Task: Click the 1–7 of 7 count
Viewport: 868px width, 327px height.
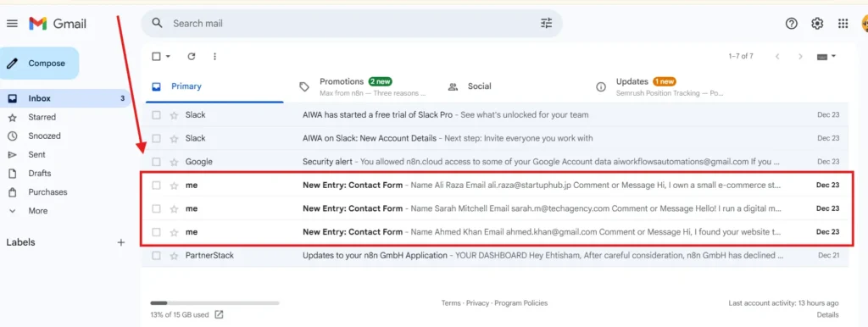Action: pyautogui.click(x=741, y=57)
